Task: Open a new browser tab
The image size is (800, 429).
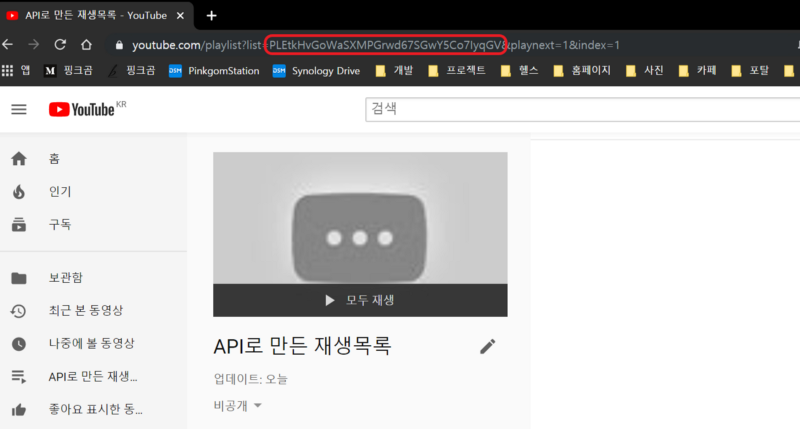Action: coord(211,16)
